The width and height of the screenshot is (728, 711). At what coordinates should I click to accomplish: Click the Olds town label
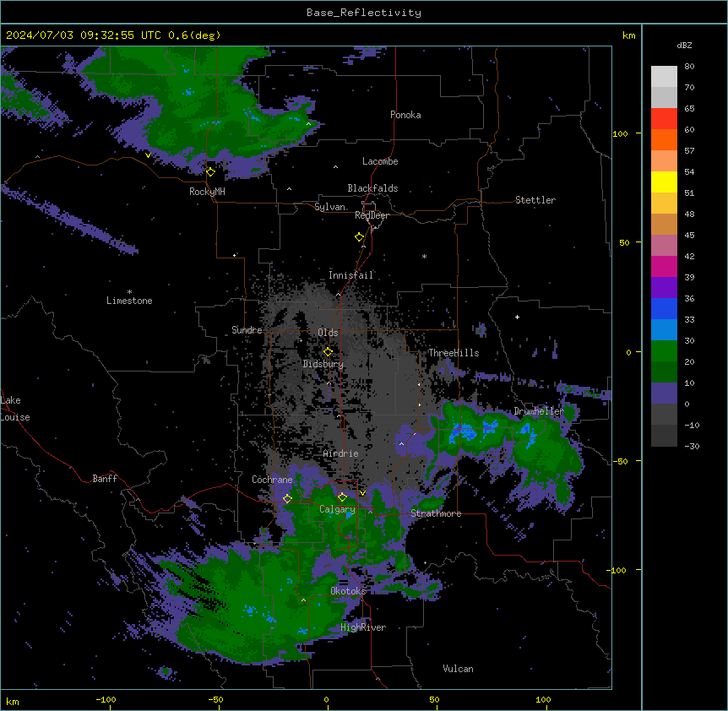[x=328, y=333]
